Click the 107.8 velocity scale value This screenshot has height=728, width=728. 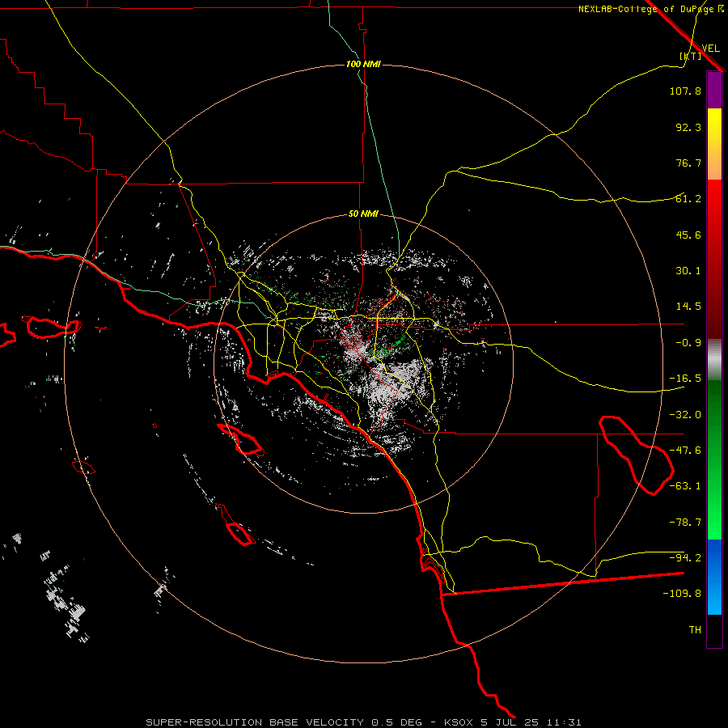[x=685, y=91]
